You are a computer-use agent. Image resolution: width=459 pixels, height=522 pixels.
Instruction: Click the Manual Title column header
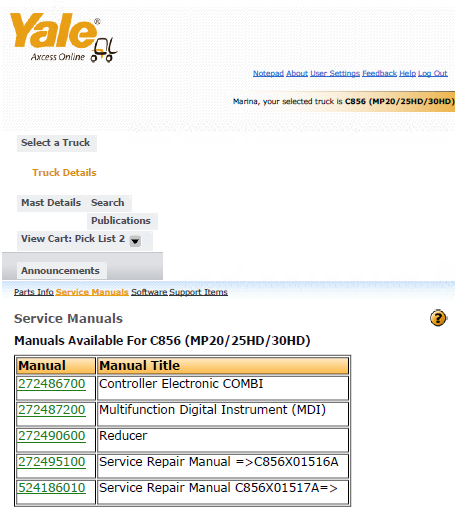click(x=223, y=366)
